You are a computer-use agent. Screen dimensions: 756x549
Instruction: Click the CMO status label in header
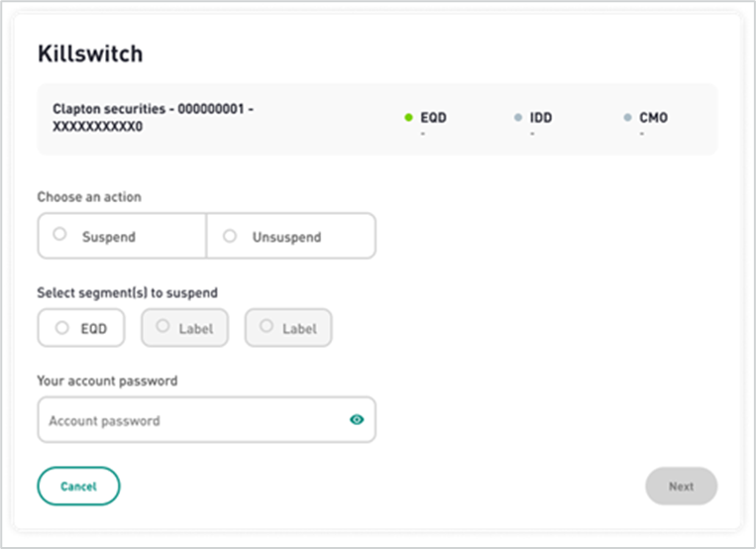pos(653,118)
